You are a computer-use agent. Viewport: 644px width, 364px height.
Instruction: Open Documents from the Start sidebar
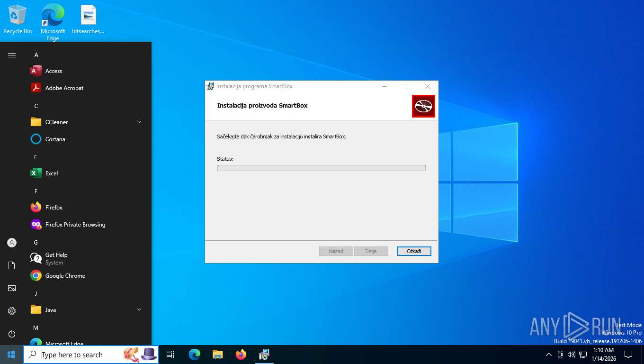pos(12,265)
